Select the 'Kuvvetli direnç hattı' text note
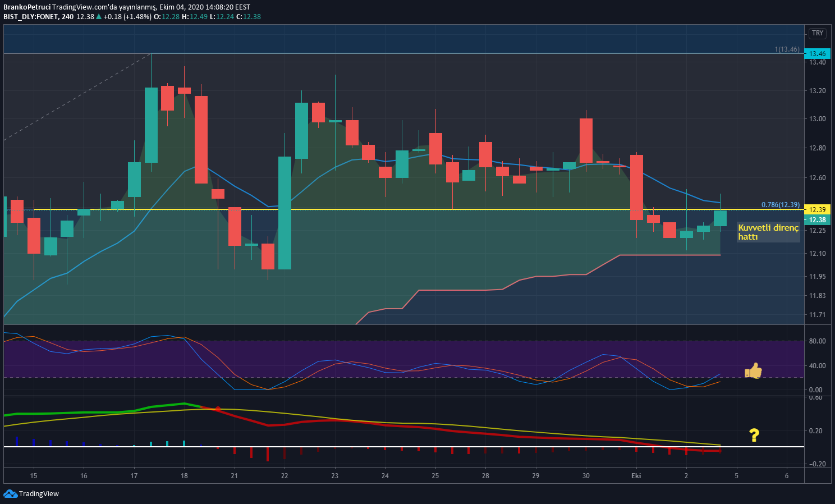 point(768,232)
